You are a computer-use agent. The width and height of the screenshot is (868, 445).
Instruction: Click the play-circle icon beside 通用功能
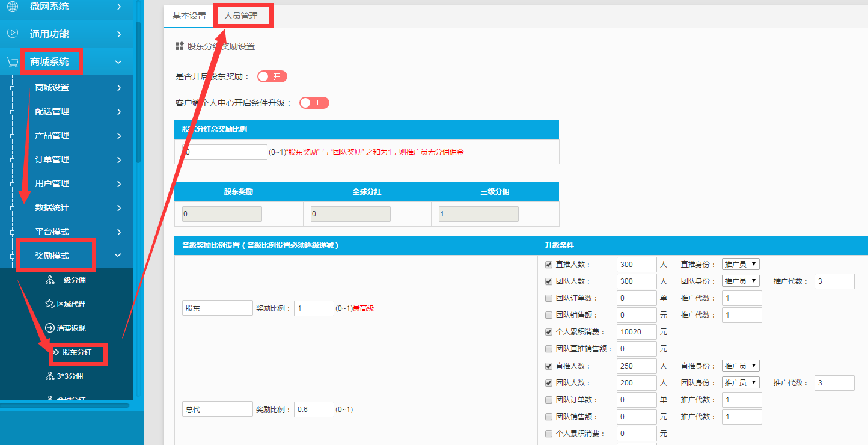pyautogui.click(x=13, y=34)
